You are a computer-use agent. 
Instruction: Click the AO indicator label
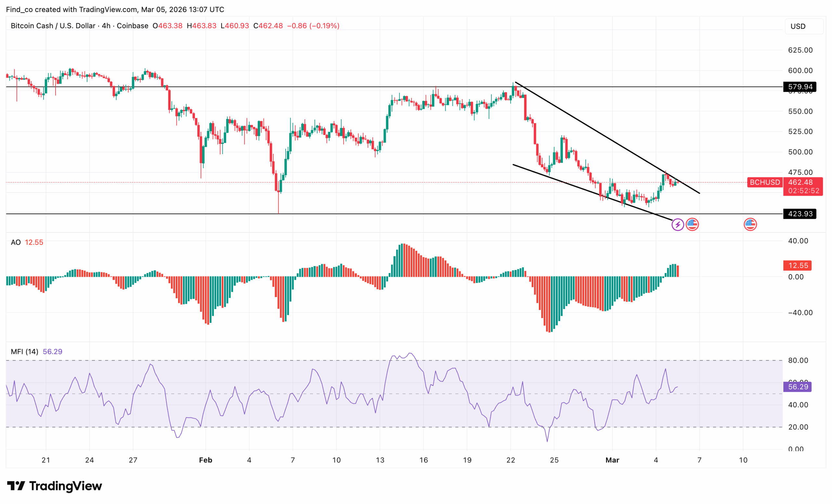point(16,242)
